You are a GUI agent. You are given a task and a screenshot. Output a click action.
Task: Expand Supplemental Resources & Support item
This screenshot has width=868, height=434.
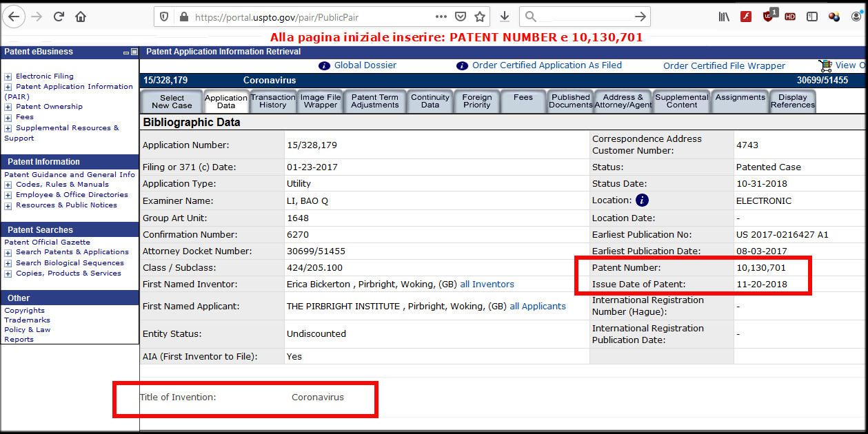[8, 128]
